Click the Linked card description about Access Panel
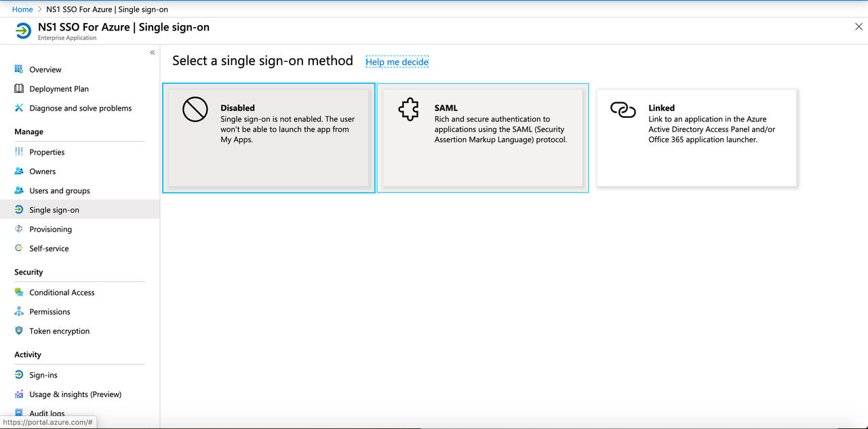Viewport: 868px width, 429px height. [711, 129]
